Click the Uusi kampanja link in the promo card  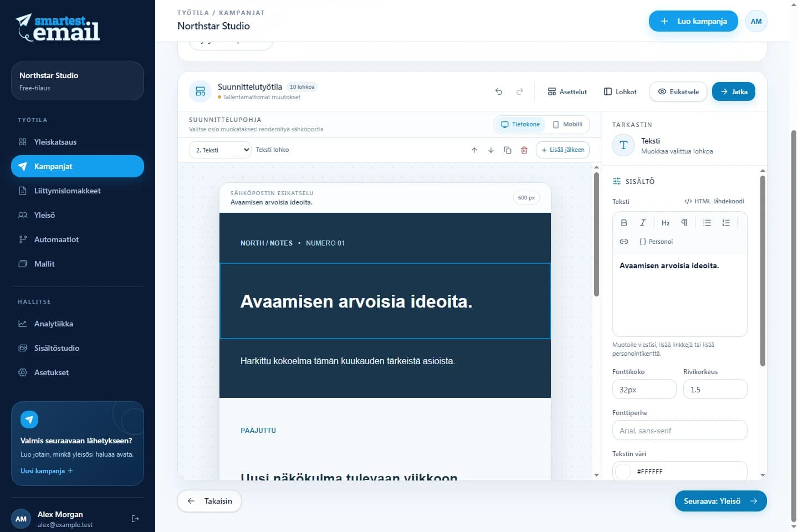(47, 471)
